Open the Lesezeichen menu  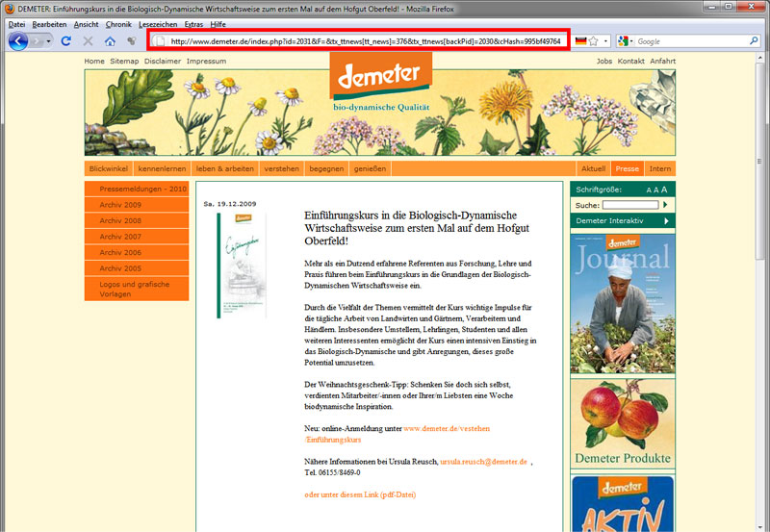(158, 24)
